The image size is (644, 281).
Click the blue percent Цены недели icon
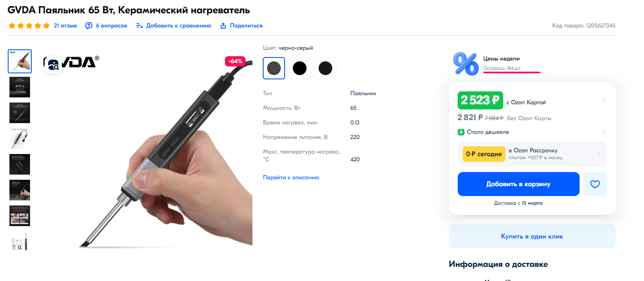tap(465, 64)
